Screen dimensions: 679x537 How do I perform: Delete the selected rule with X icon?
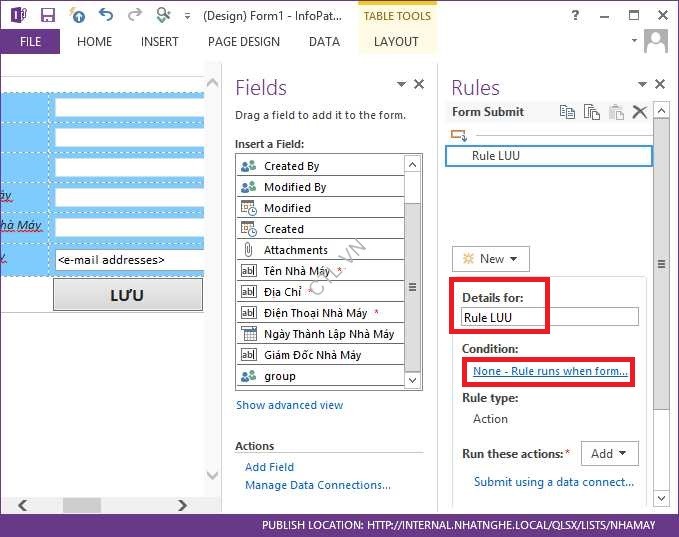[x=640, y=112]
